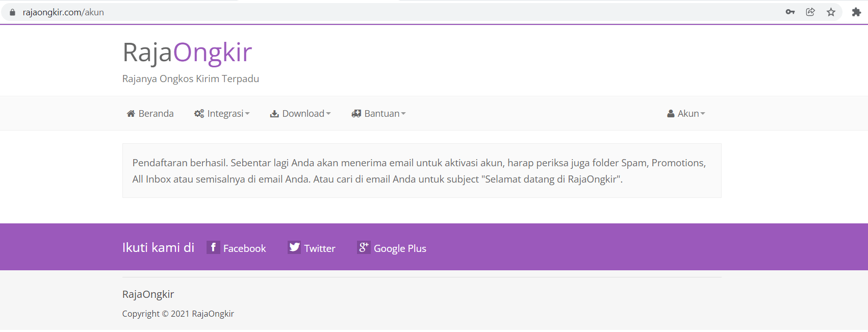Expand the Bantuan dropdown caret
The width and height of the screenshot is (868, 332).
point(403,114)
